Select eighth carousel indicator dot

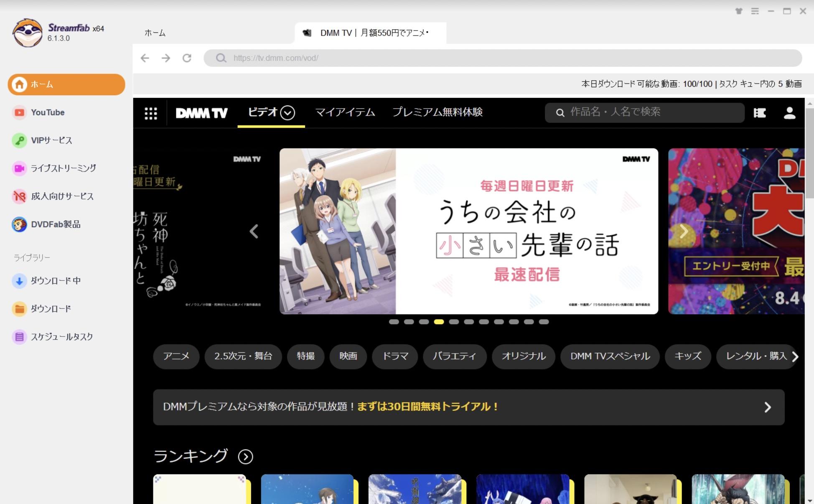[x=499, y=322]
